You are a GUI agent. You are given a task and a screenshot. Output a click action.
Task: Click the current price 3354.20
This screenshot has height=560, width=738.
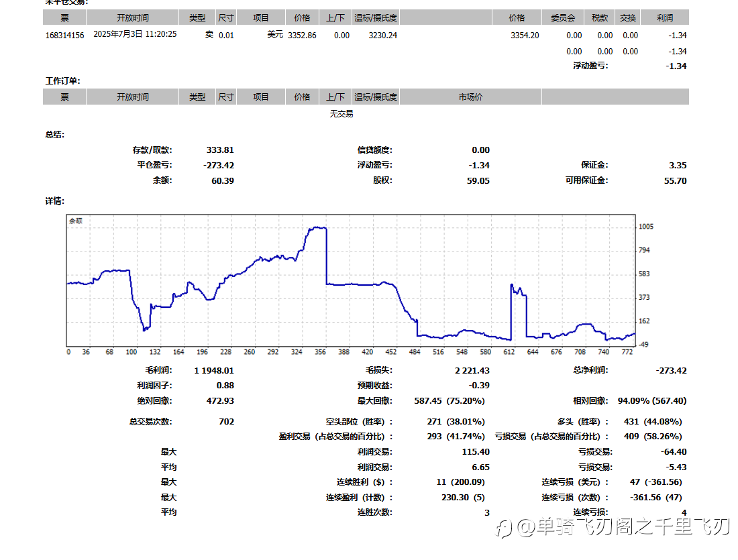pyautogui.click(x=525, y=36)
